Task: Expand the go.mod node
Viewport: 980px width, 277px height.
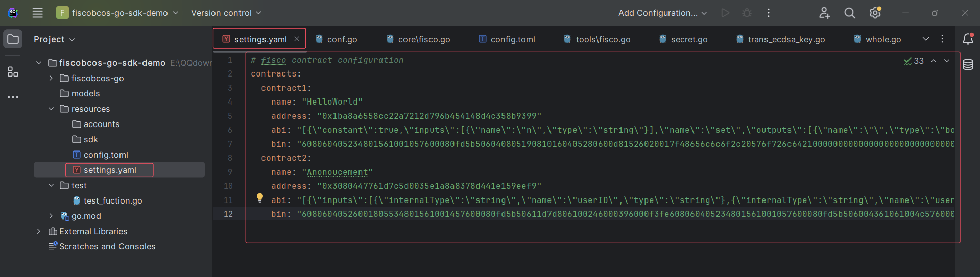Action: (x=51, y=216)
